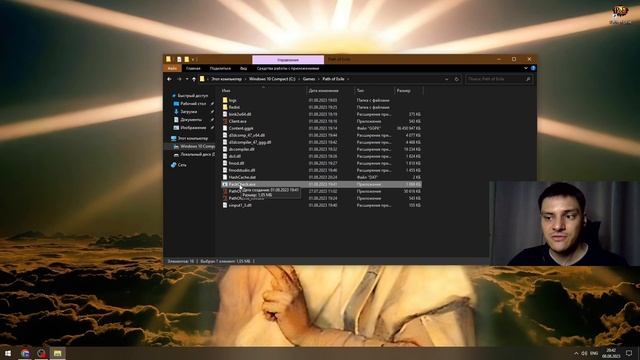Select the dxcompiler.dll file icon

click(x=225, y=149)
